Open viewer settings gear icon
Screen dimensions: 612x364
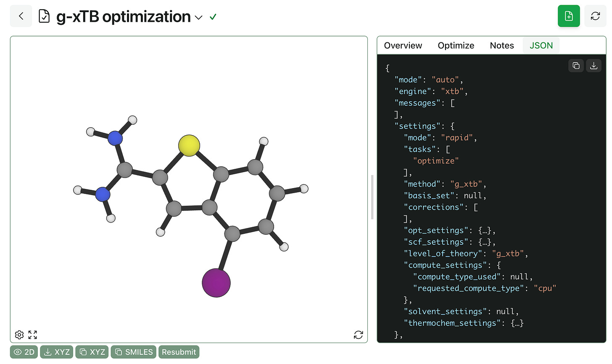[19, 335]
